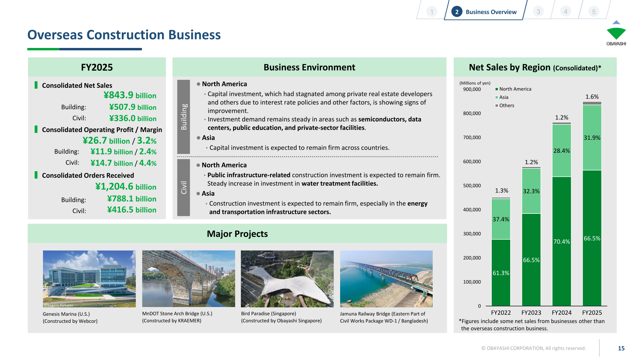The height and width of the screenshot is (362, 644).
Task: Click the Others legend swatch
Action: pos(497,106)
